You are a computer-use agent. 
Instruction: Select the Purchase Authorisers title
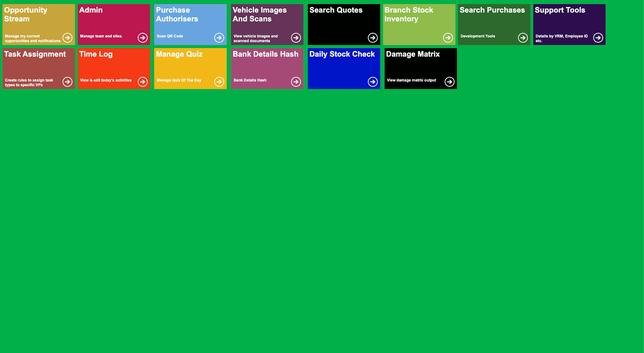pyautogui.click(x=177, y=14)
